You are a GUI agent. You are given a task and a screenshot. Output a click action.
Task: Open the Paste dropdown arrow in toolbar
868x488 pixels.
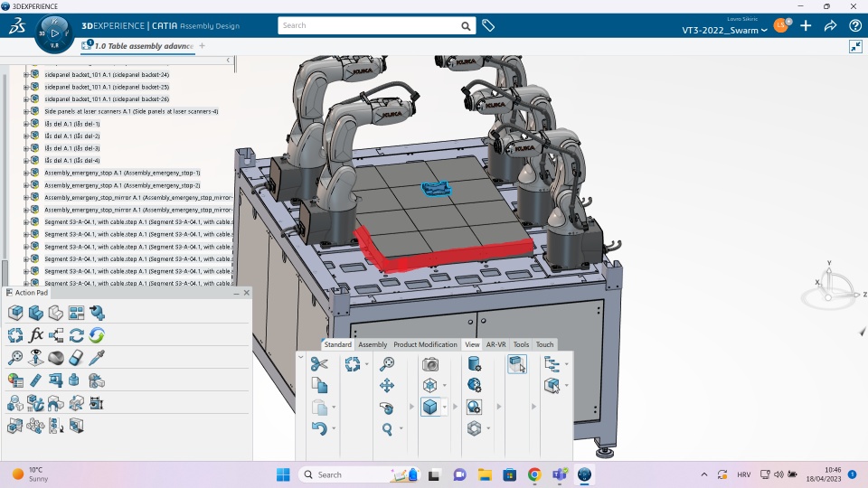click(x=334, y=408)
